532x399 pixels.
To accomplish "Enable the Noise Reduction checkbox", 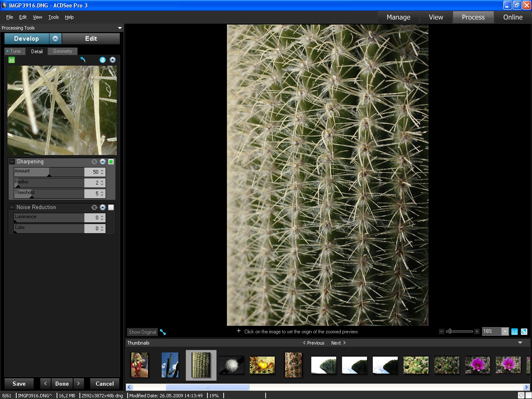I will point(111,207).
